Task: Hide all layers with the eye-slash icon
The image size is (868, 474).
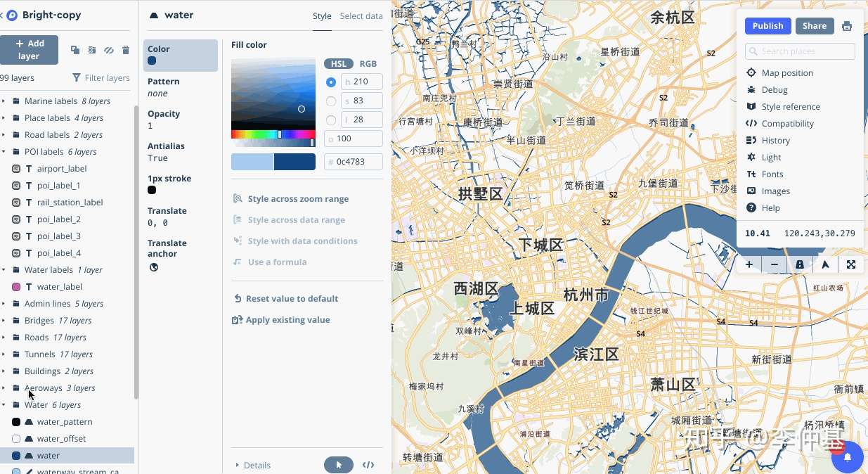Action: (109, 50)
